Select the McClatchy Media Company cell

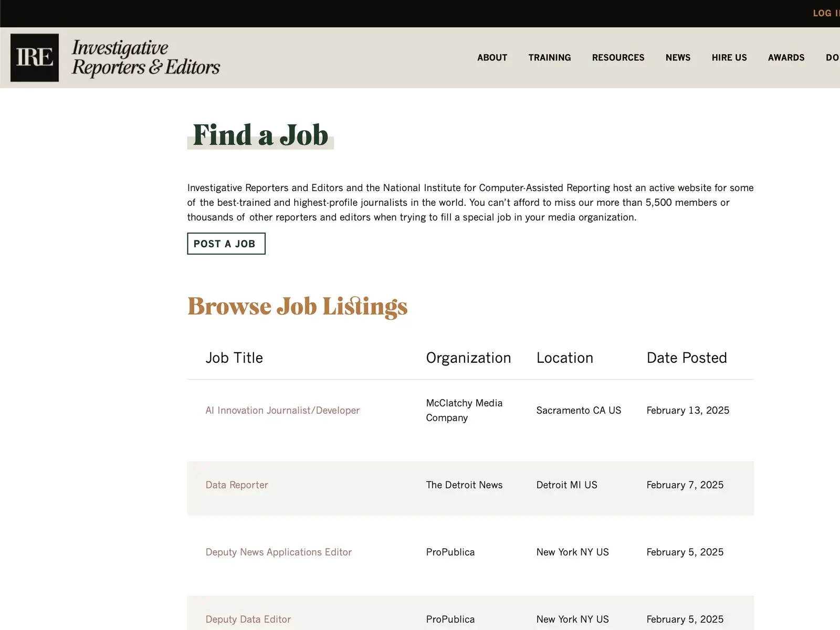click(464, 411)
